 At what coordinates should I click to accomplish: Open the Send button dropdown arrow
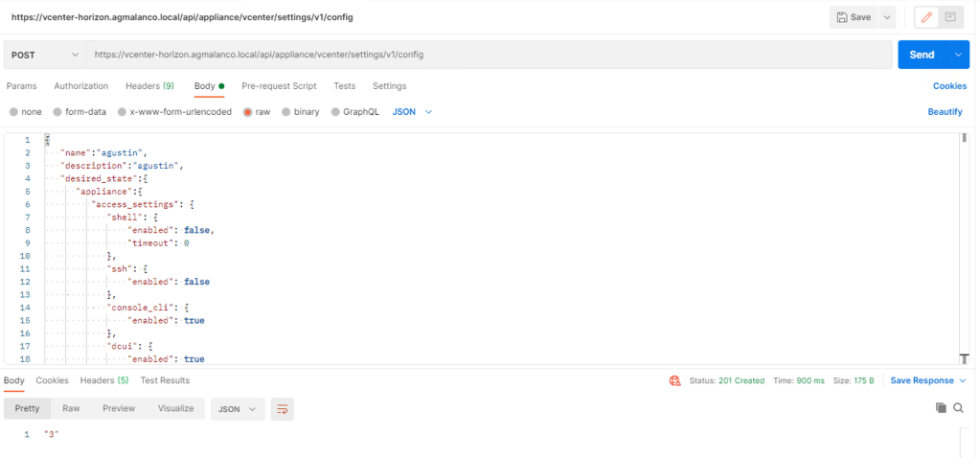(958, 55)
